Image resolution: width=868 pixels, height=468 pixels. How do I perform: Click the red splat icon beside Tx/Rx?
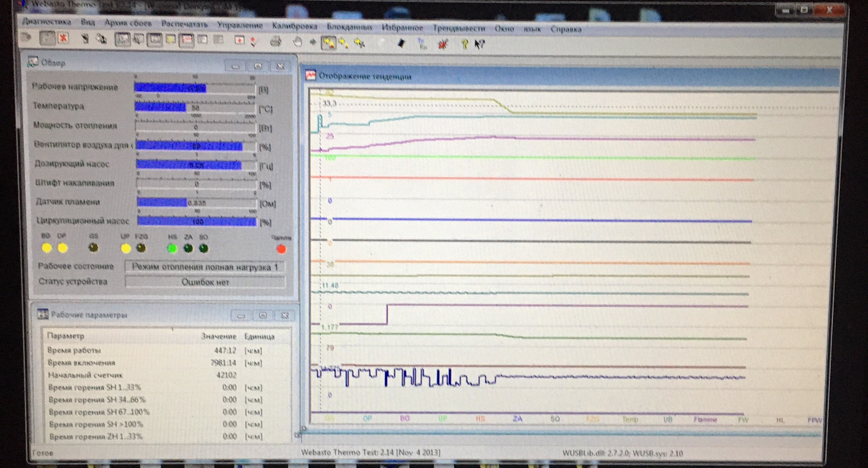(443, 44)
